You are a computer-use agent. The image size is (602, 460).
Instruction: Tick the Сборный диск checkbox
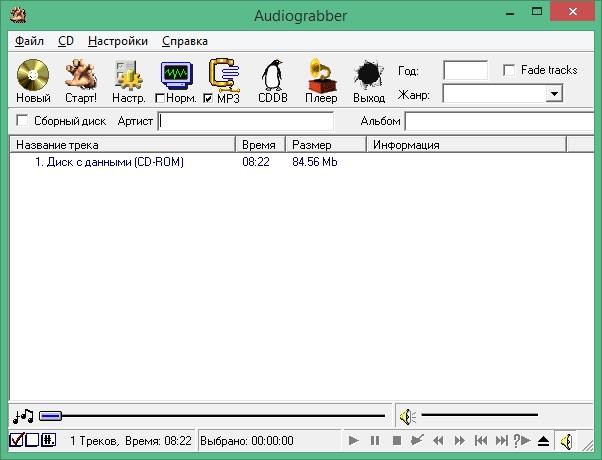pos(22,121)
